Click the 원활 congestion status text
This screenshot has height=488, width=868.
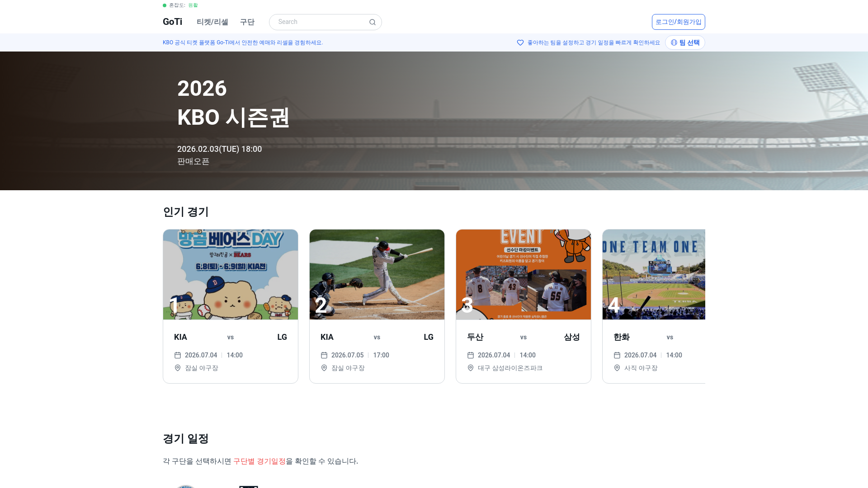pyautogui.click(x=193, y=5)
